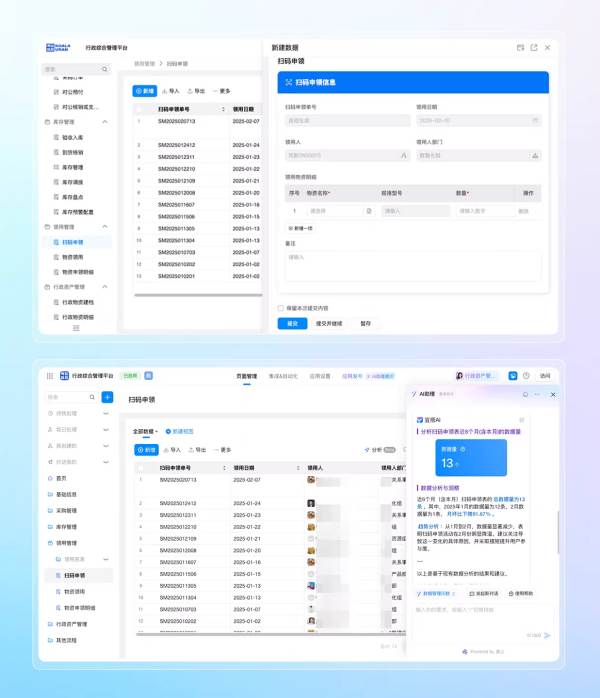Image resolution: width=600 pixels, height=698 pixels.
Task: Click the blue 提交 button
Action: pos(292,323)
